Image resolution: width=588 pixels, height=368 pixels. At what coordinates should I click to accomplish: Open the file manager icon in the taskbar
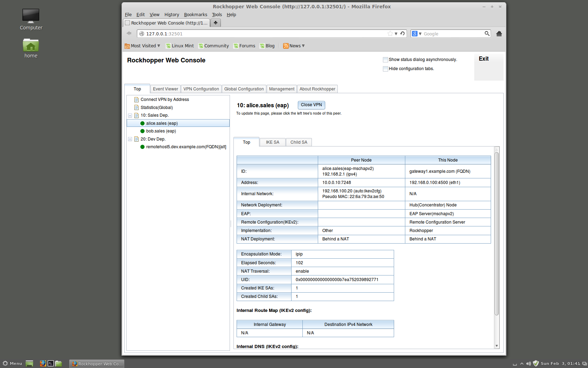(58, 363)
